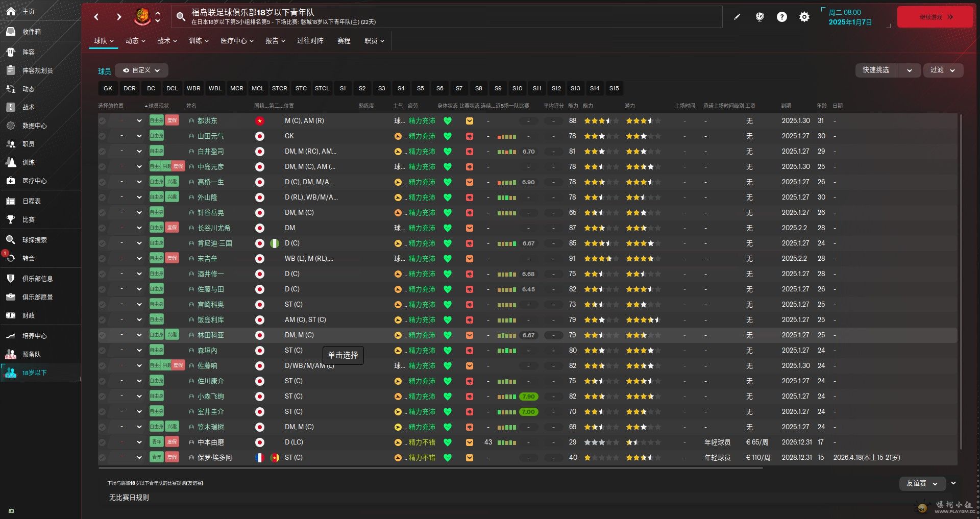Open the 自定义 view dropdown
Image resolution: width=980 pixels, height=519 pixels.
(x=141, y=70)
